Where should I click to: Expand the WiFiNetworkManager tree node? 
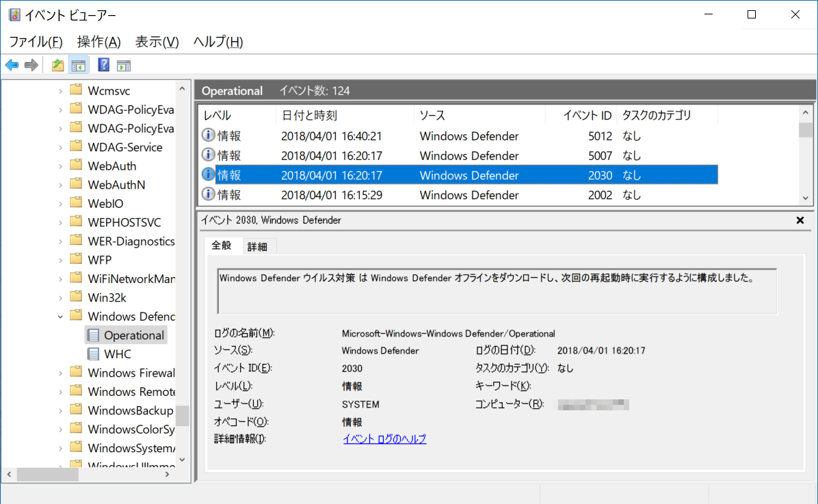[60, 278]
